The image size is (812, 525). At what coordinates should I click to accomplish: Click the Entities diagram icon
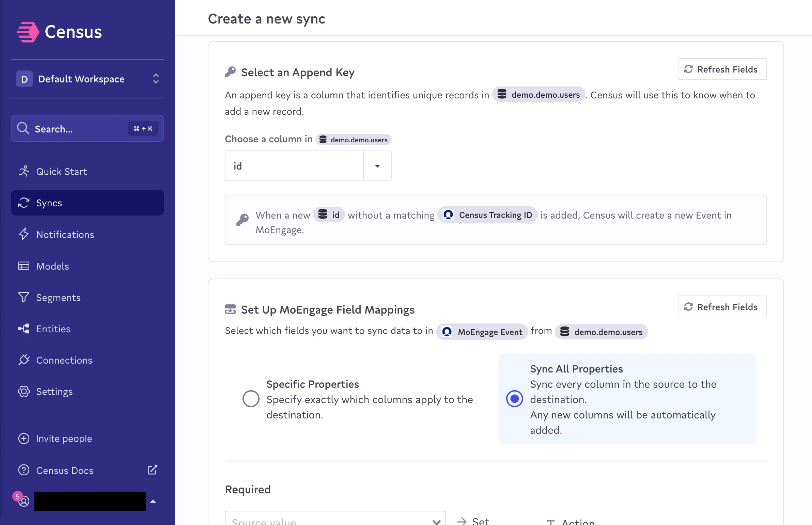tap(24, 329)
